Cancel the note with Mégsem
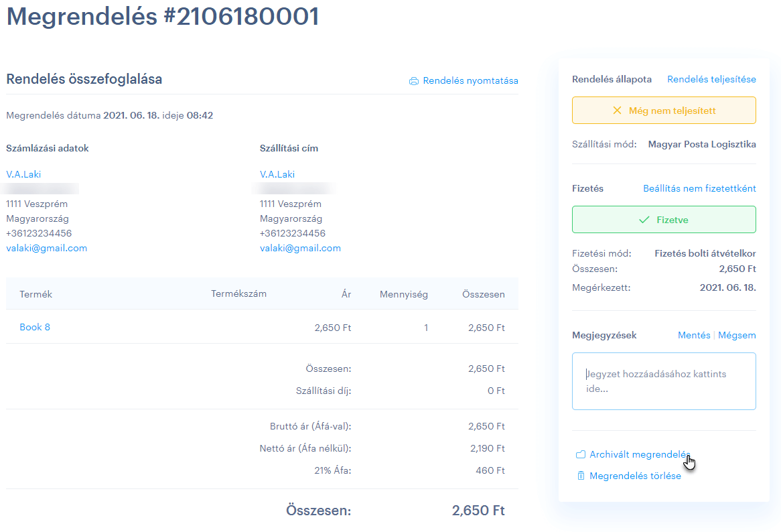Image resolution: width=781 pixels, height=532 pixels. tap(737, 335)
